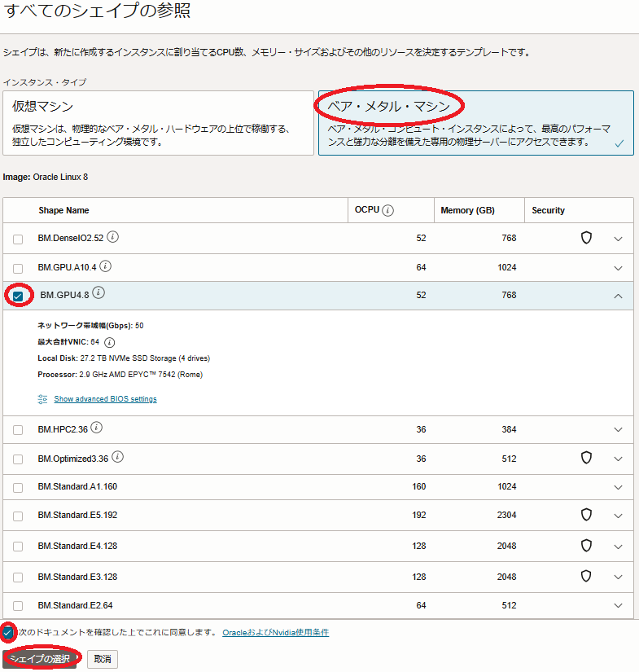Collapse the BM.GPU4.8 row details
The image size is (639, 672).
click(618, 296)
